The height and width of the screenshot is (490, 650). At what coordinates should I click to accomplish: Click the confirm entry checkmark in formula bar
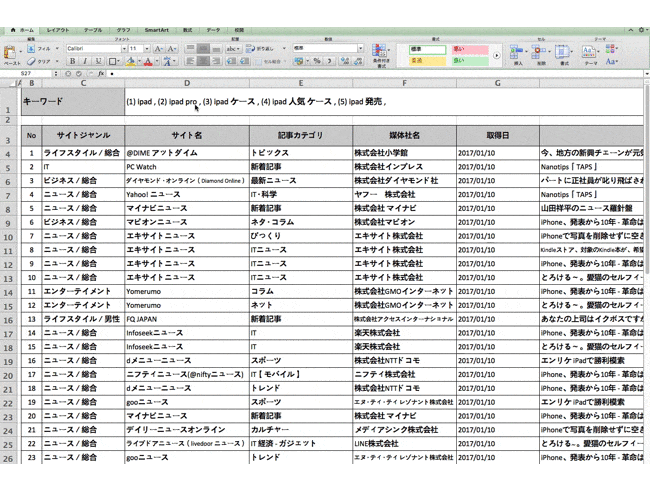79,73
